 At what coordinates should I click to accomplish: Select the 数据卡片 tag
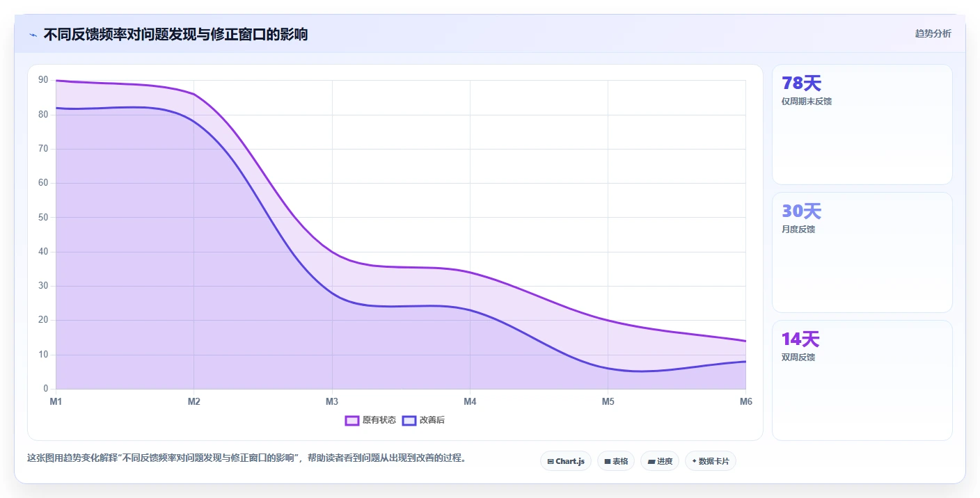710,461
